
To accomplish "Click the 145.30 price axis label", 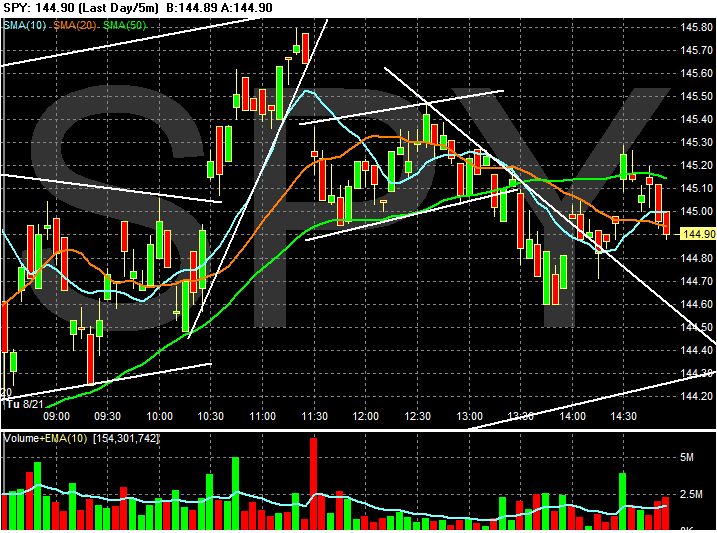I will click(696, 142).
